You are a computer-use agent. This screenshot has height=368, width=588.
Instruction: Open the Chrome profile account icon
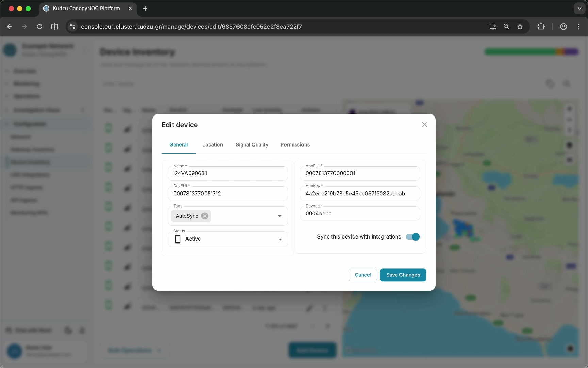click(x=563, y=27)
